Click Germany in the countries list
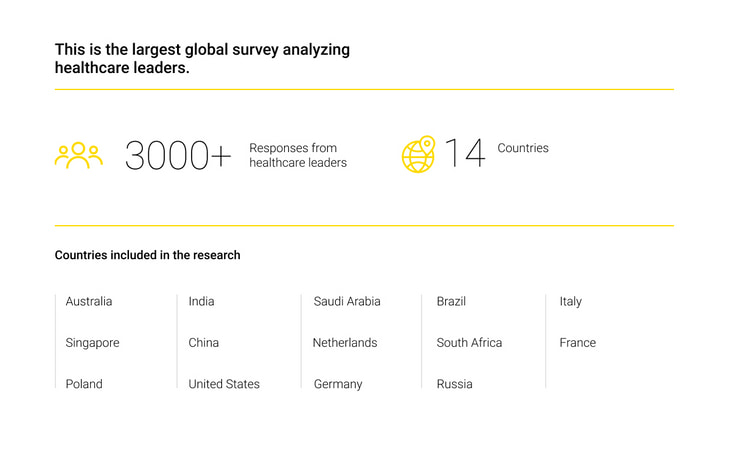The image size is (730, 449). [338, 384]
